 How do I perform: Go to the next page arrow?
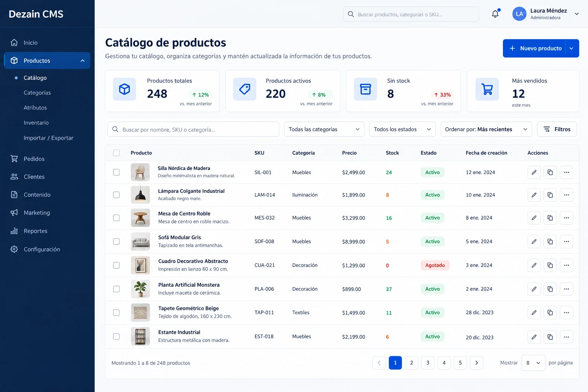pos(477,363)
